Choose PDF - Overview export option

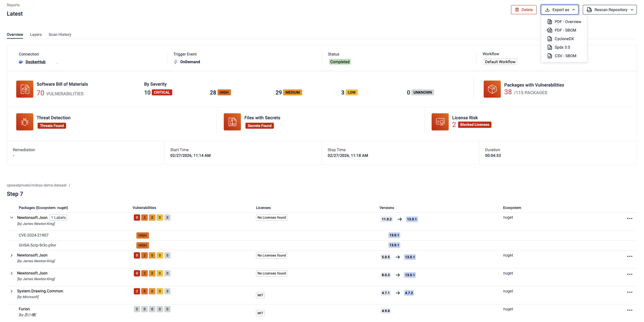coord(567,22)
